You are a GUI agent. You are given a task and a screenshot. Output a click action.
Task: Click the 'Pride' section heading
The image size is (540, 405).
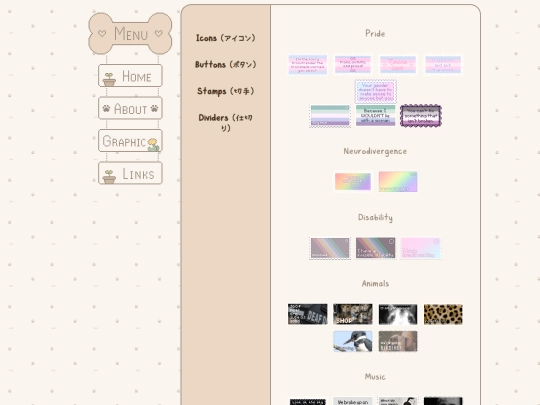[x=375, y=33]
